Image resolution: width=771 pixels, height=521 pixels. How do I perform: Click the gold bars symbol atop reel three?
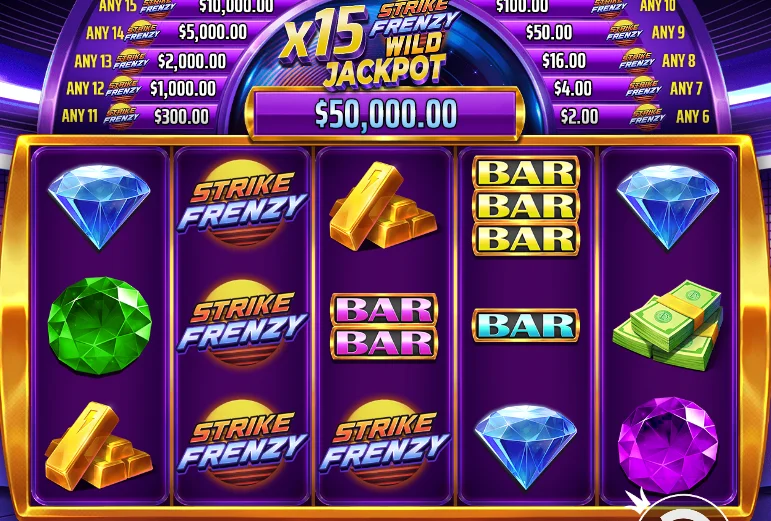pyautogui.click(x=383, y=205)
